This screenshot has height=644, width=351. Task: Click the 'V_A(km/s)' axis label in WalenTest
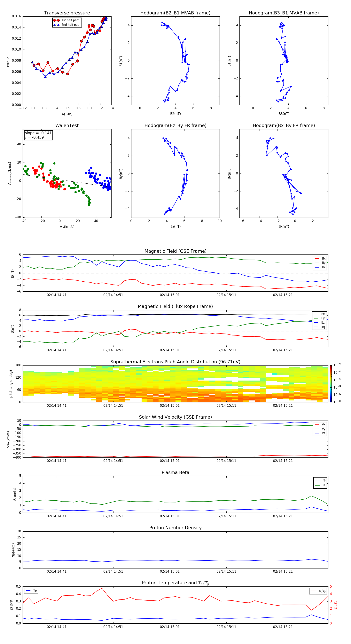pyautogui.click(x=67, y=227)
